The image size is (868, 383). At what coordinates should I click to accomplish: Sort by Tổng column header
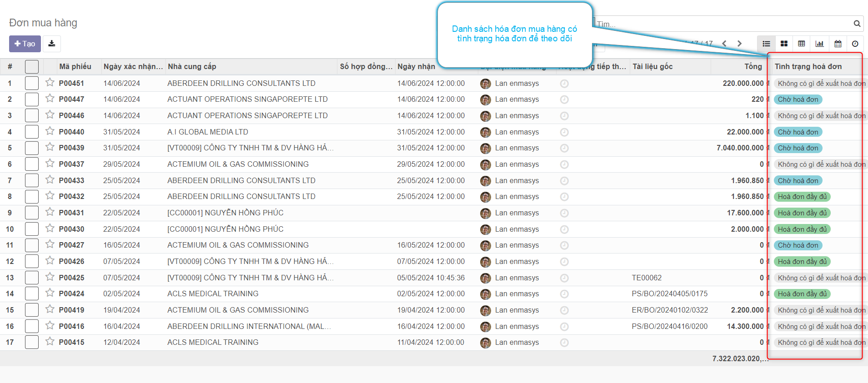[753, 67]
